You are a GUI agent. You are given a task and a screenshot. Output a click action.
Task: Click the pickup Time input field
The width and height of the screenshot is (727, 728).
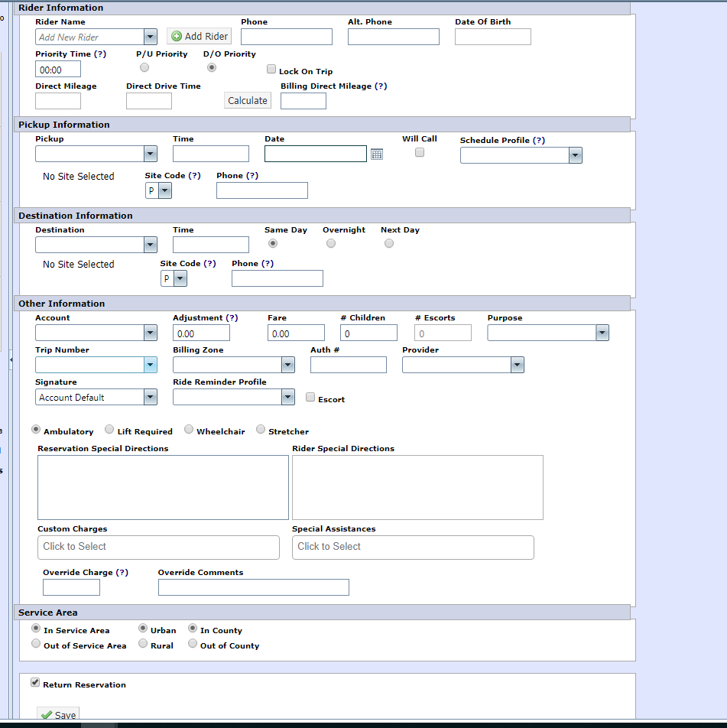(211, 154)
